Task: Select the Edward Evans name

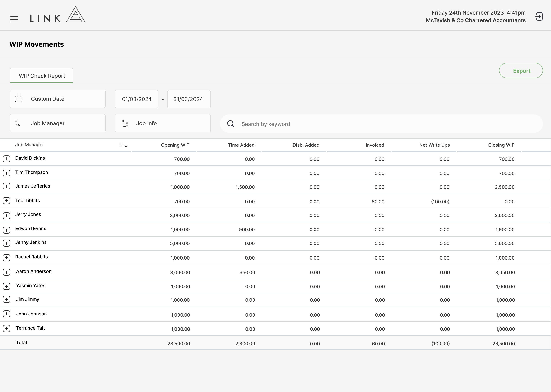Action: tap(31, 228)
